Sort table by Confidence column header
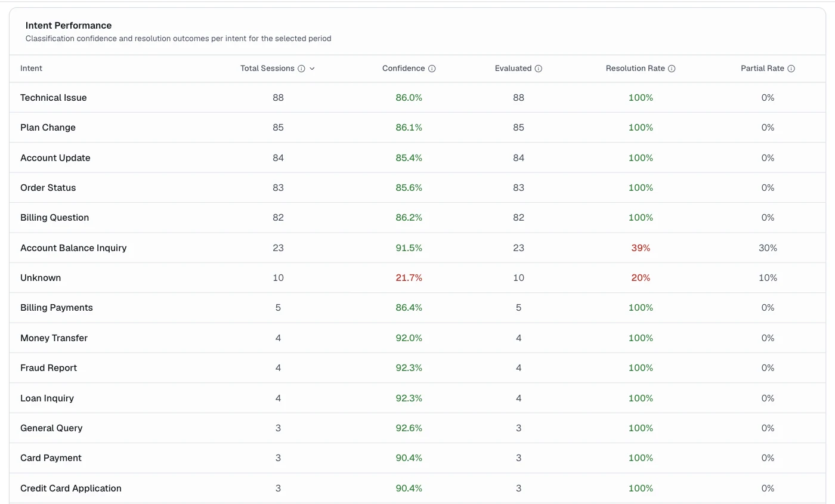835x504 pixels. (x=403, y=69)
